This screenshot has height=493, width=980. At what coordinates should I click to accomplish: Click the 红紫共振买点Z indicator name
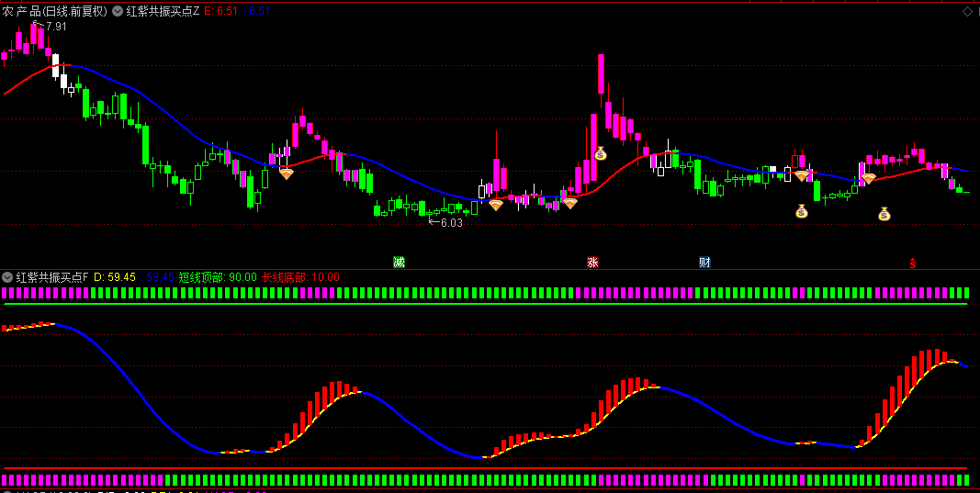(x=163, y=11)
